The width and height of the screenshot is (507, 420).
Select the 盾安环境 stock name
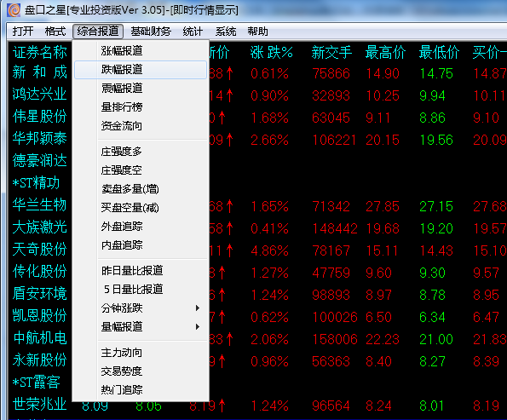coord(39,293)
